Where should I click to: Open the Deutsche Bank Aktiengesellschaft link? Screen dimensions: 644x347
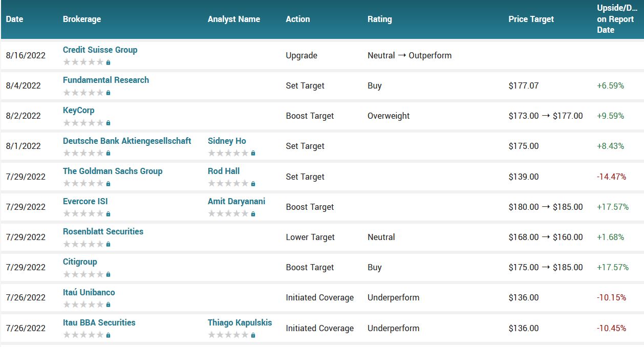(127, 141)
